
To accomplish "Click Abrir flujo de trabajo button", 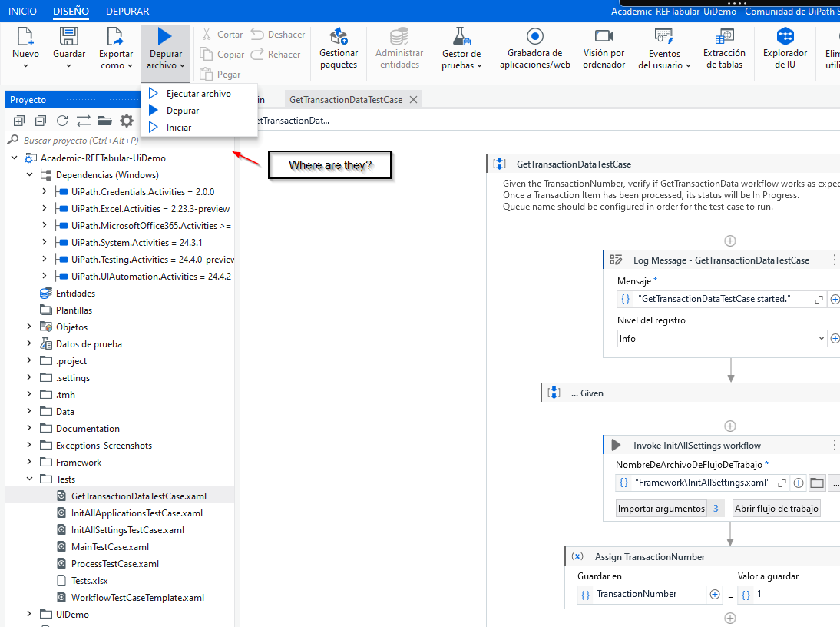I will [x=776, y=509].
